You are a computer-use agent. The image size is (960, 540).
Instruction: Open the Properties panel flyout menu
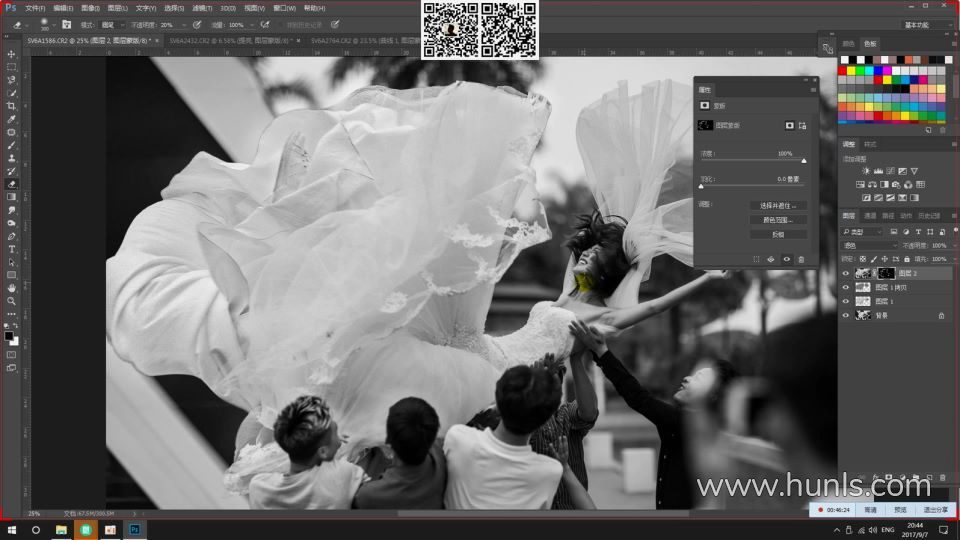[x=813, y=90]
